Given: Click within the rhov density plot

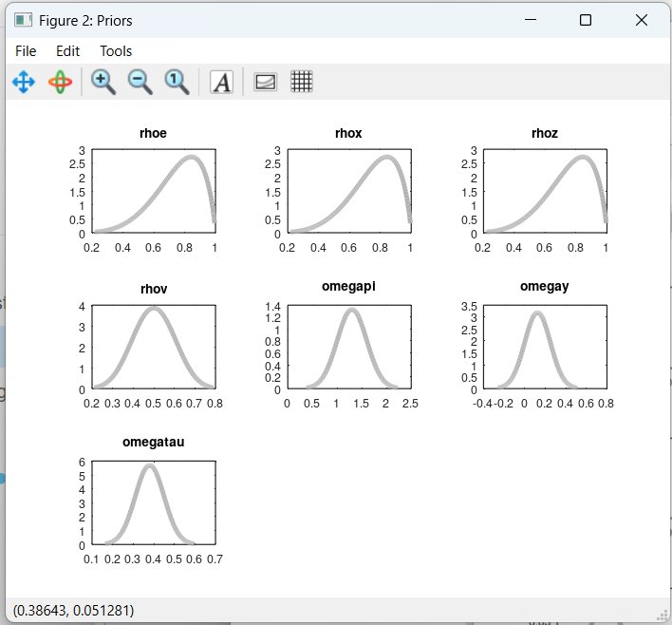Looking at the screenshot, I should tap(153, 347).
